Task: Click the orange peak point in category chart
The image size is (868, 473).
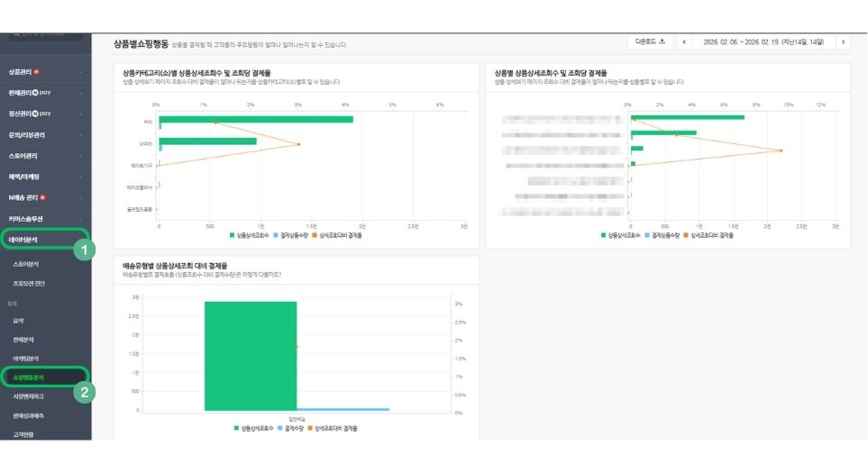Action: 299,144
